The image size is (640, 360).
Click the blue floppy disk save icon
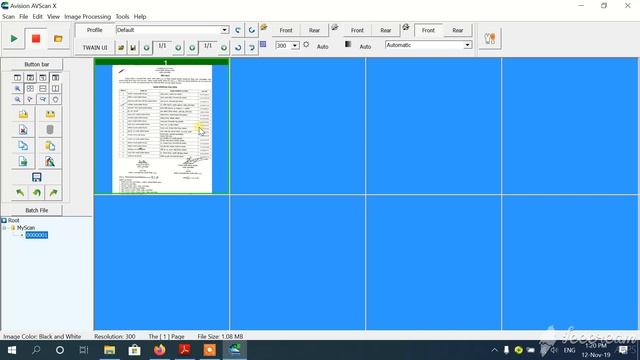pos(36,177)
